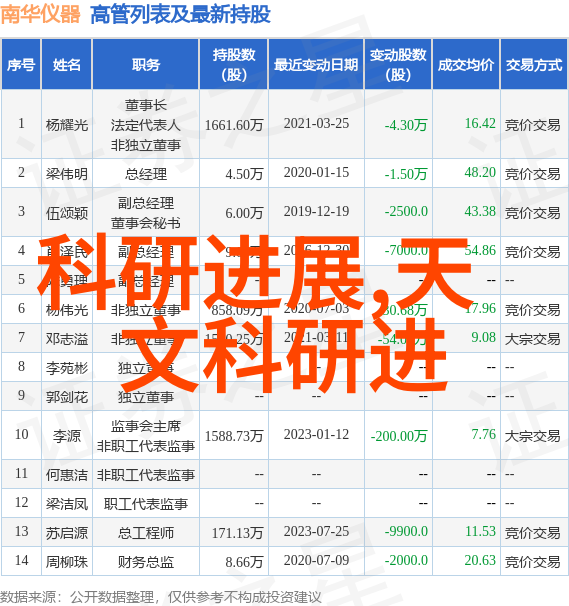The height and width of the screenshot is (606, 569).
Task: Click the 交易方式 column header
Action: tap(534, 65)
